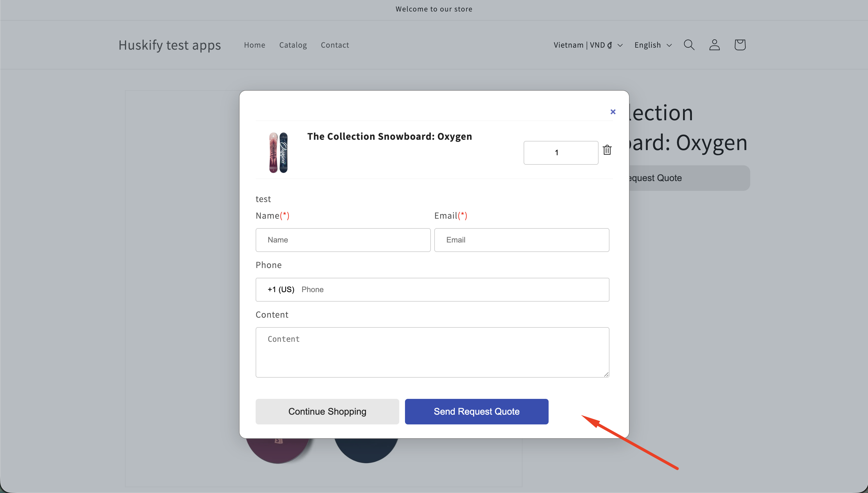Click the Continue Shopping button
The height and width of the screenshot is (493, 868).
[327, 412]
